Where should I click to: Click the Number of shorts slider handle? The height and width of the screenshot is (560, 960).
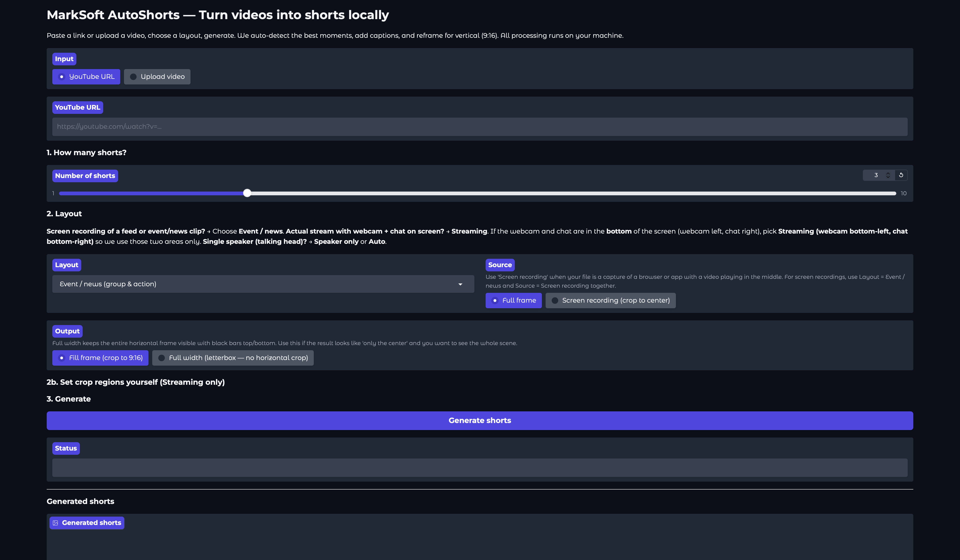247,193
